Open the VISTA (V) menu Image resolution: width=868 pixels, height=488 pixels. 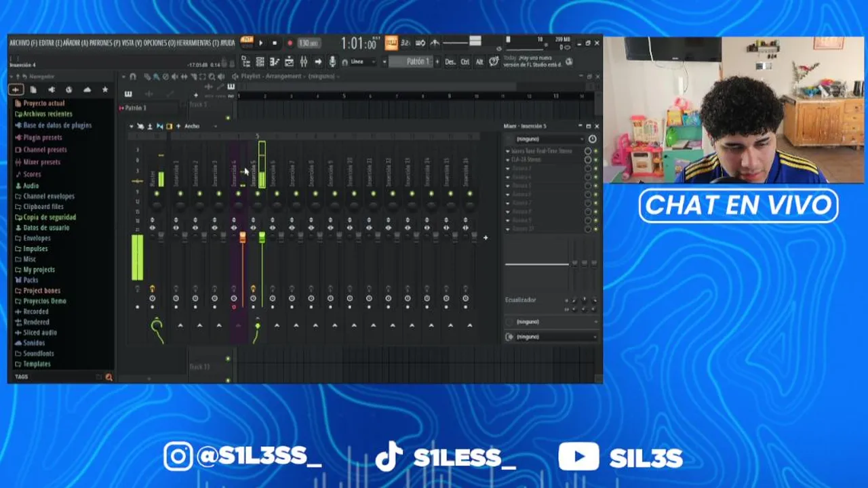coord(132,43)
